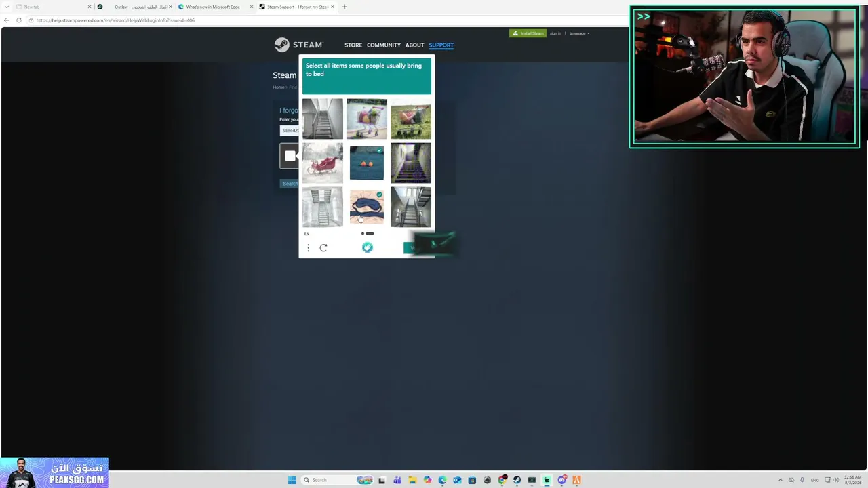Click the staircase with windows tile
Viewport: 868px width, 488px height.
click(411, 207)
